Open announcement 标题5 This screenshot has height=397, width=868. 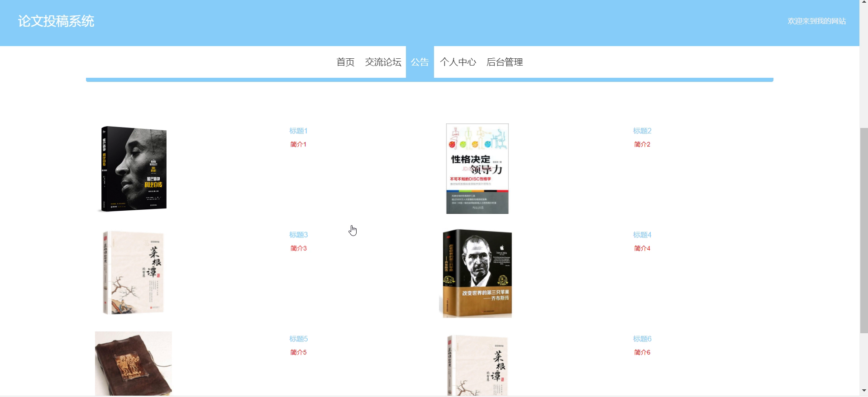point(298,339)
